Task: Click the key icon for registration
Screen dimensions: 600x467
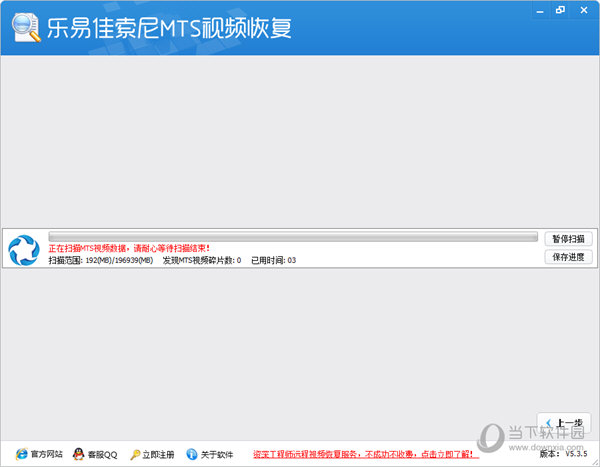Action: coord(135,454)
